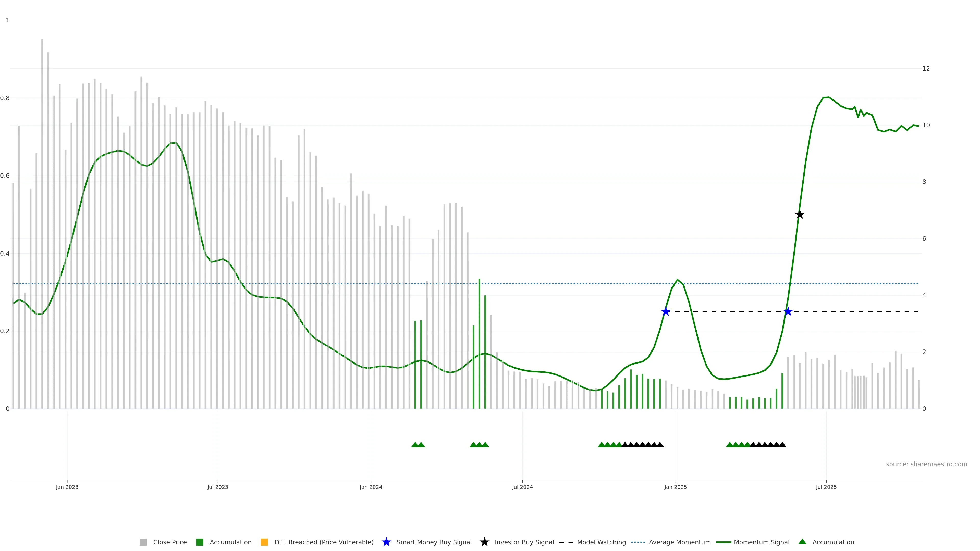The width and height of the screenshot is (980, 551).
Task: Click the gray Close Price color swatch
Action: (143, 542)
